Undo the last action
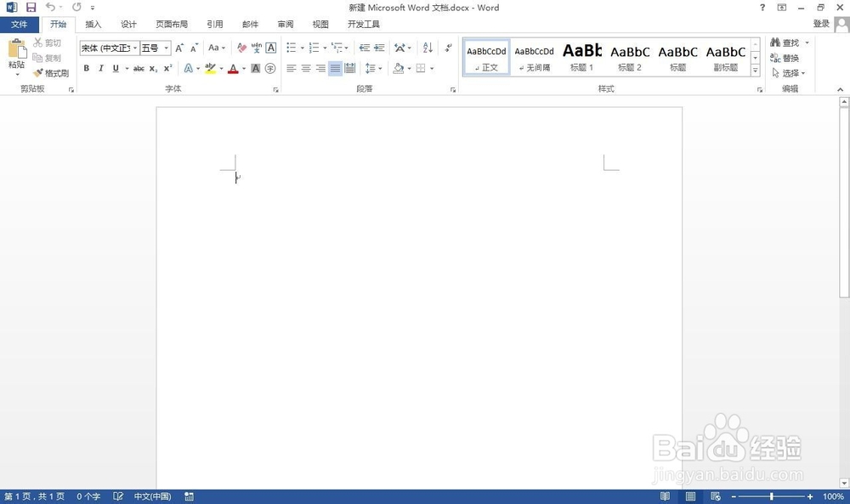Image resolution: width=850 pixels, height=504 pixels. (x=50, y=7)
